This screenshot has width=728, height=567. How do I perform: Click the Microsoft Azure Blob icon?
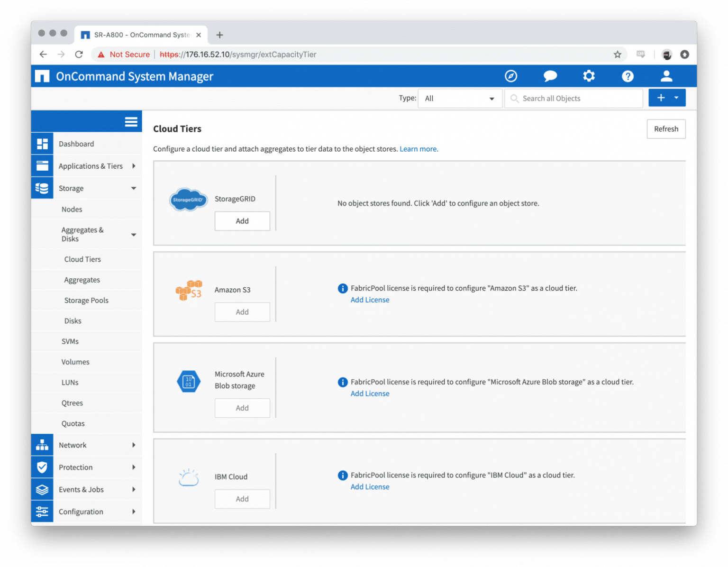click(189, 382)
